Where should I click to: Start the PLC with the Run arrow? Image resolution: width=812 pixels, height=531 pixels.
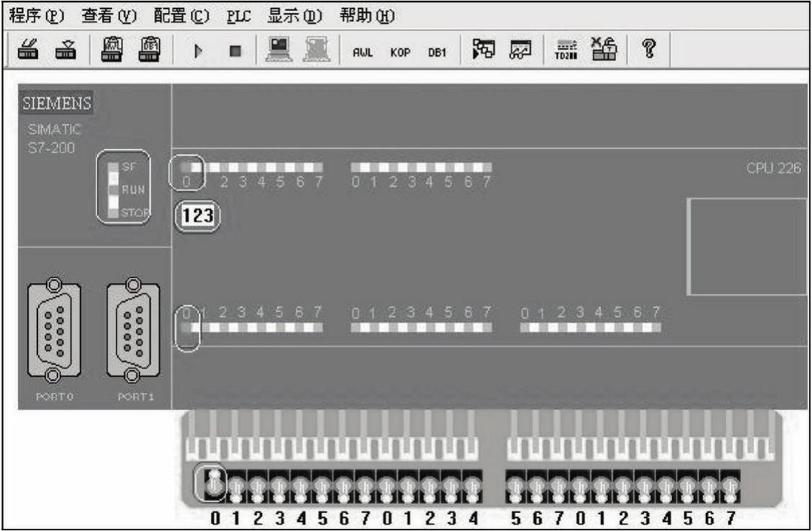point(198,51)
